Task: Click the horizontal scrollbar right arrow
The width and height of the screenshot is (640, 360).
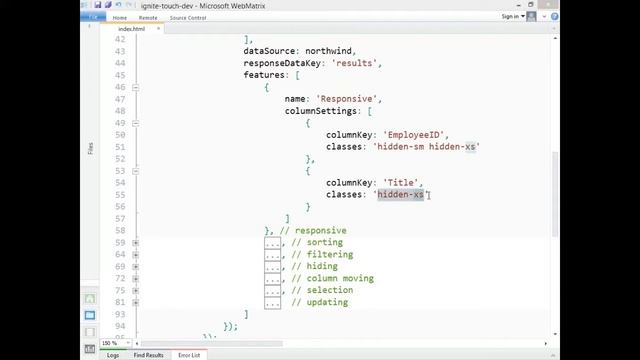Action: [546, 344]
